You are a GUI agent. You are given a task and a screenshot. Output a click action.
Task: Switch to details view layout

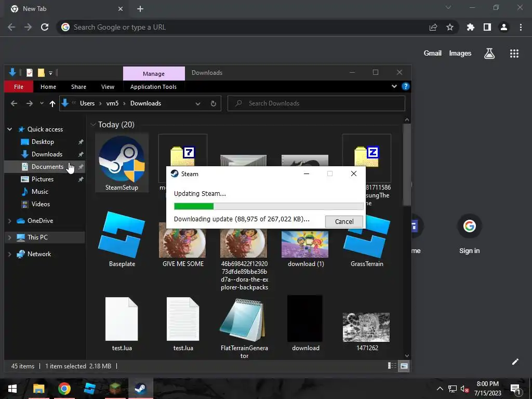(x=392, y=366)
